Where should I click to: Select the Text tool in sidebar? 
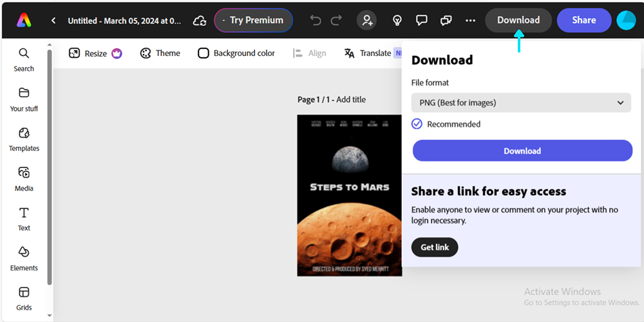coord(24,220)
